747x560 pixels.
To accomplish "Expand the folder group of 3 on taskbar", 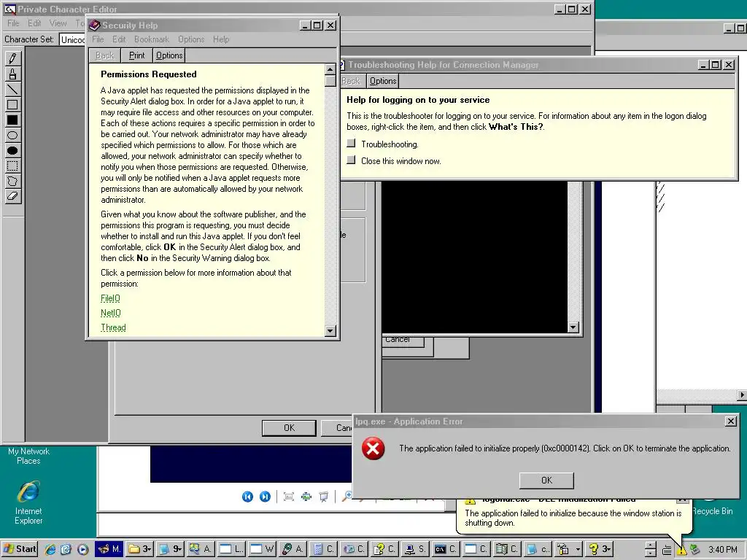I will click(x=140, y=549).
